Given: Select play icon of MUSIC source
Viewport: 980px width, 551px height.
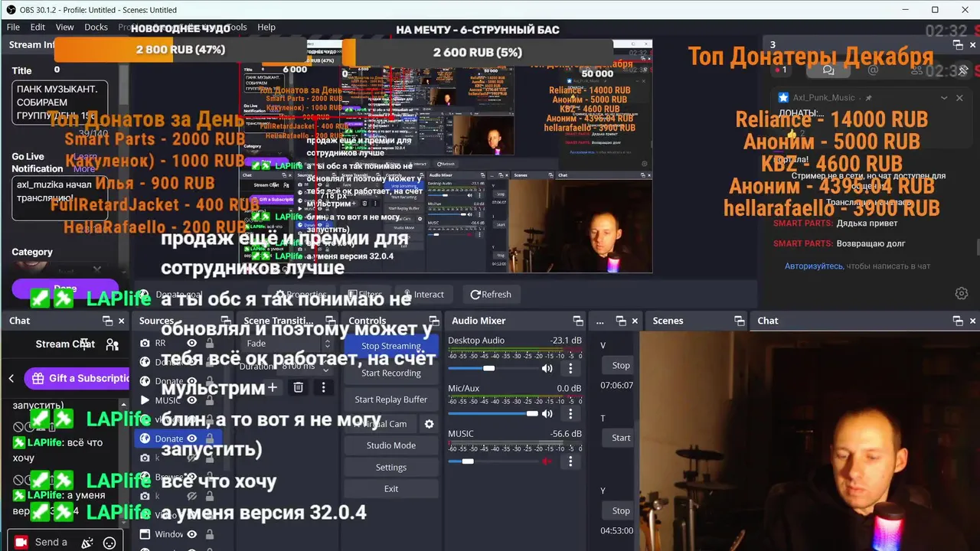Looking at the screenshot, I should tap(145, 400).
